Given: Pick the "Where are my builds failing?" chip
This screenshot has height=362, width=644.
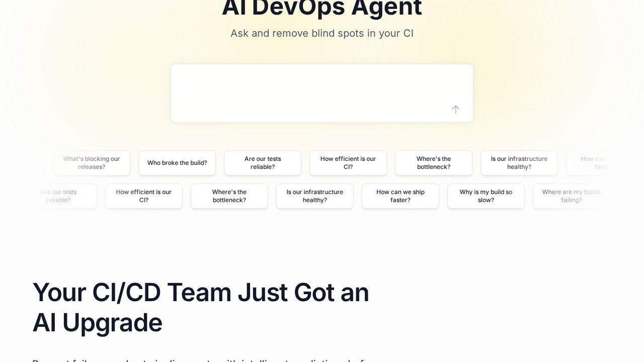Looking at the screenshot, I should [x=571, y=196].
